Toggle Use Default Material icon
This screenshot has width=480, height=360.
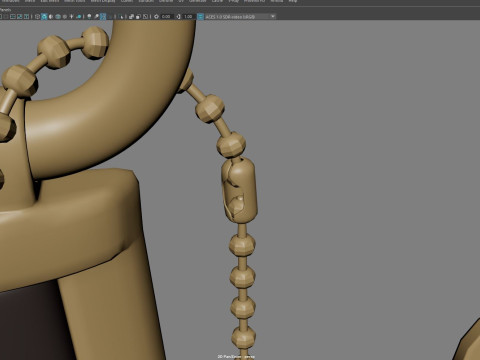[51, 17]
